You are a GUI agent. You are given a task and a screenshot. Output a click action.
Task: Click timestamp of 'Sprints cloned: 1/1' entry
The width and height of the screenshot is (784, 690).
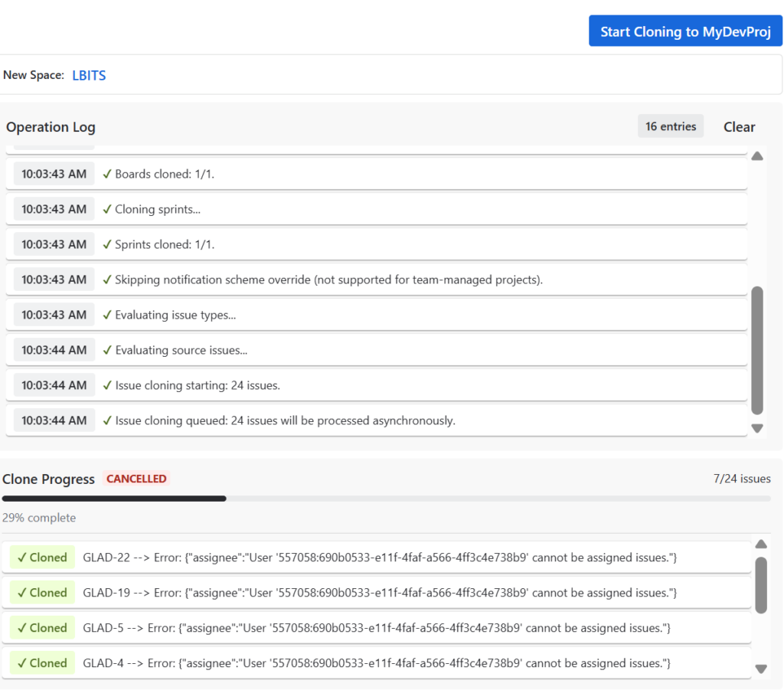point(54,244)
